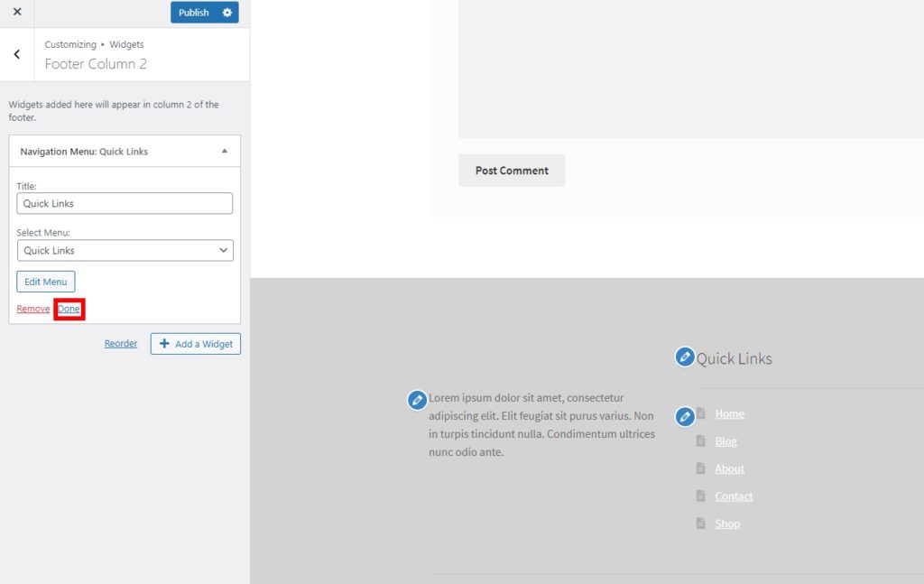Click the Publish button
The height and width of the screenshot is (584, 924).
[x=194, y=13]
